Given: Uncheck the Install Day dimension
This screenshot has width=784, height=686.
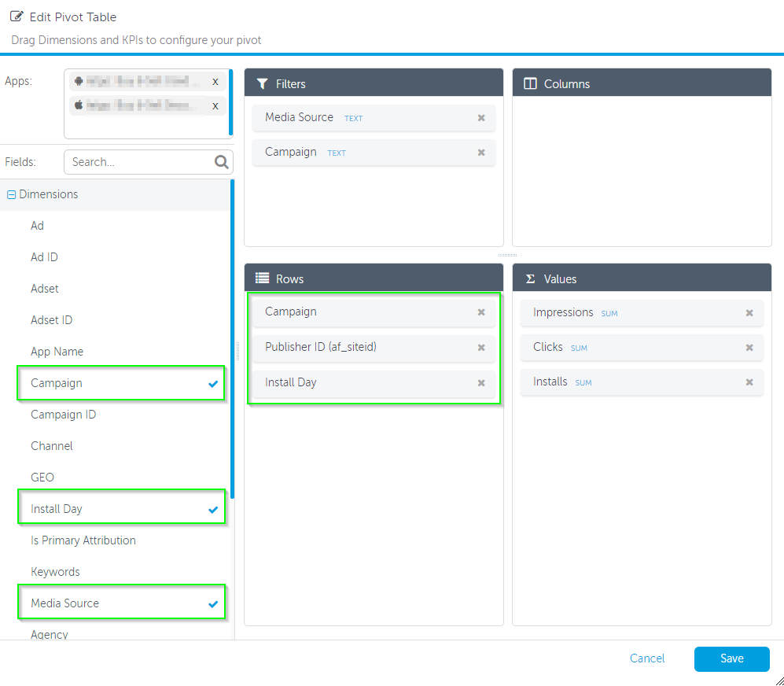Looking at the screenshot, I should 212,510.
